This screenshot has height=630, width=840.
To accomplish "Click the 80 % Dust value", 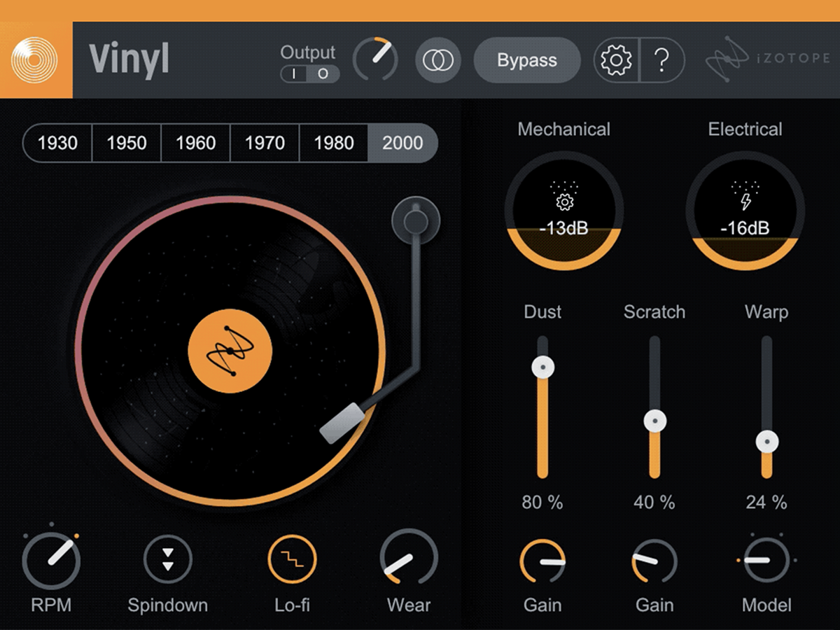I will click(542, 502).
